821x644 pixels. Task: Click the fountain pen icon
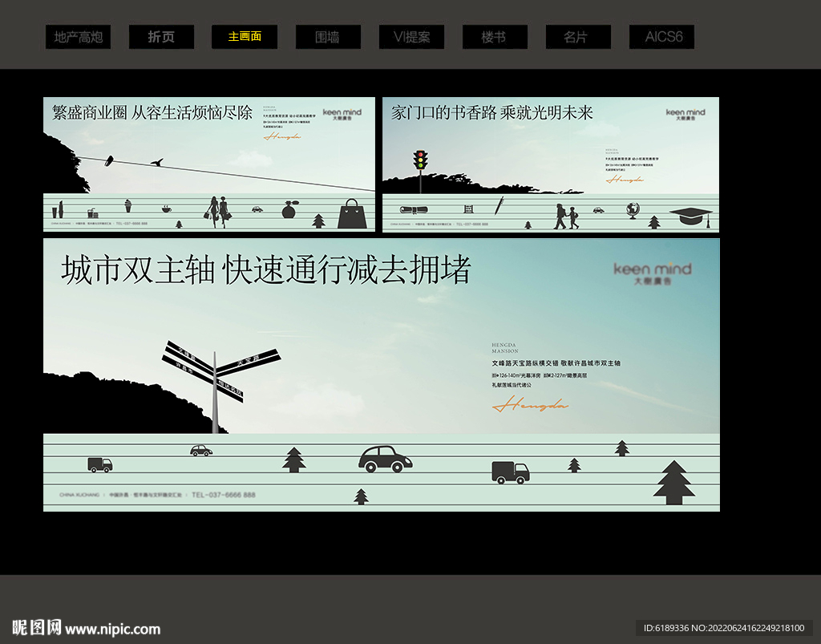[499, 205]
